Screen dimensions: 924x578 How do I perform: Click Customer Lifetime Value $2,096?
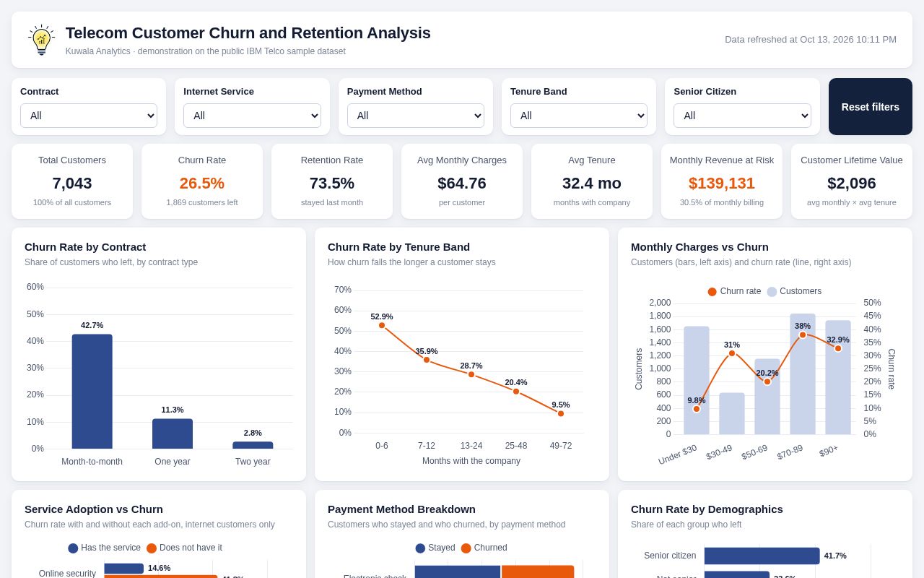click(852, 184)
